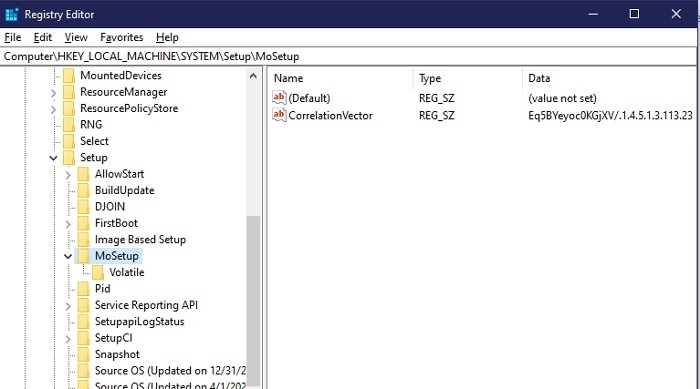The width and height of the screenshot is (700, 389).
Task: Select the DJOIN tree label
Action: (110, 207)
